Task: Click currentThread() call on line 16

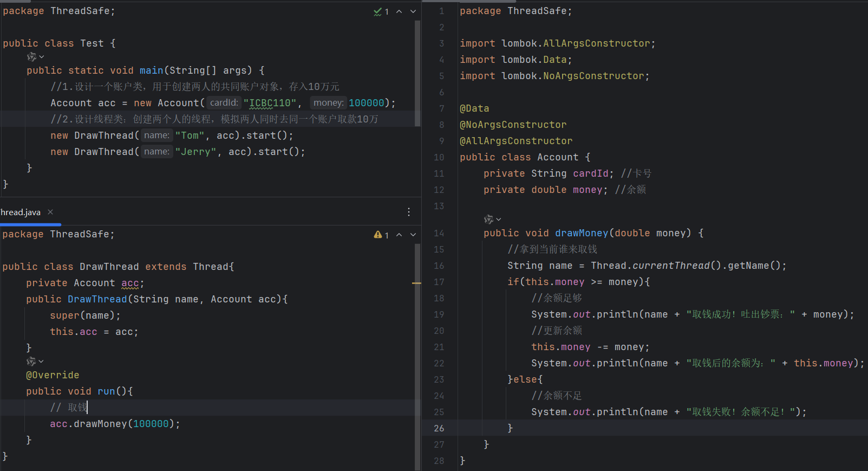Action: coord(677,266)
